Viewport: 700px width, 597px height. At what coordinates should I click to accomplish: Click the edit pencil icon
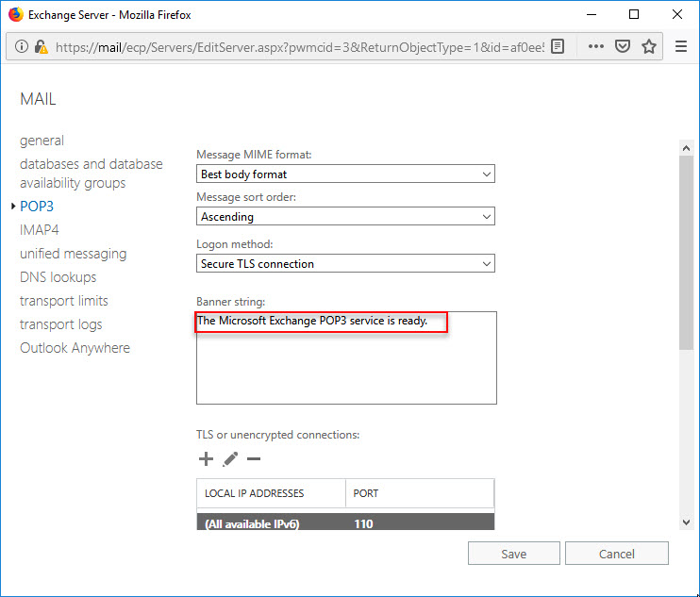(230, 459)
